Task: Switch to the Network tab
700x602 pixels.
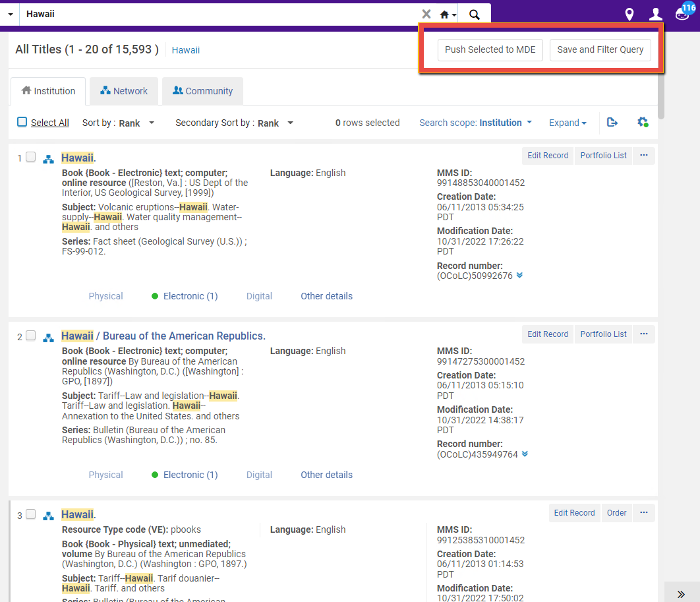Action: [x=124, y=91]
